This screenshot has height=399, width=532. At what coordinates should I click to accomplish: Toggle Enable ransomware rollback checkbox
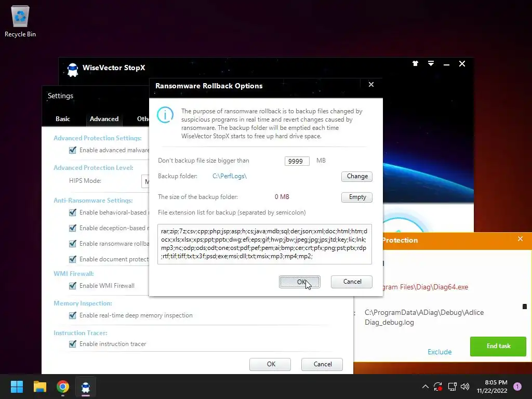pos(73,244)
